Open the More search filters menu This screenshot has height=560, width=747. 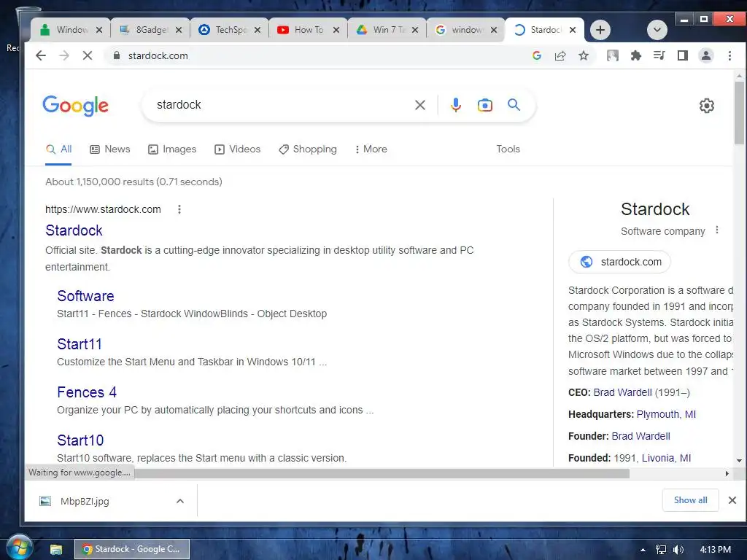tap(371, 149)
